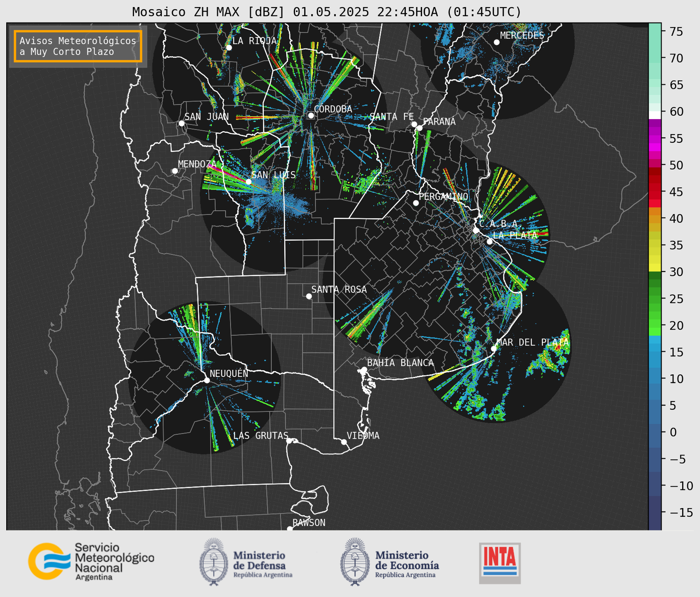This screenshot has height=597, width=700.
Task: Click the MERCEDES city marker dot
Action: point(496,42)
